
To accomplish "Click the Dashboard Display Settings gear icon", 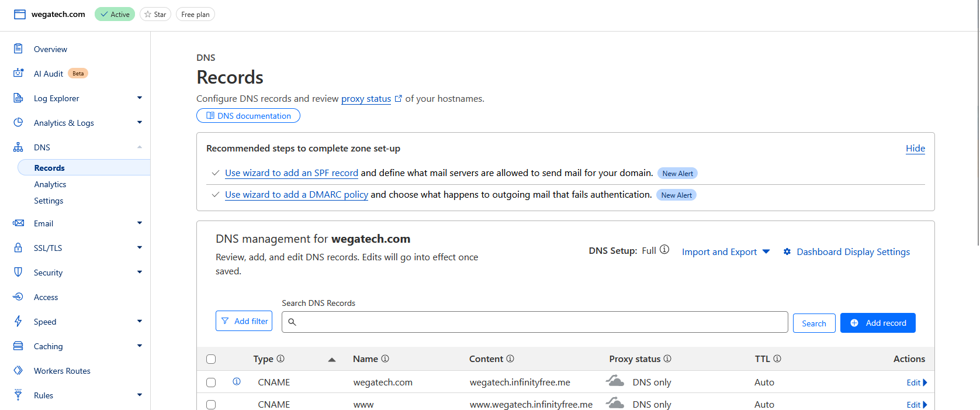I will pos(787,251).
